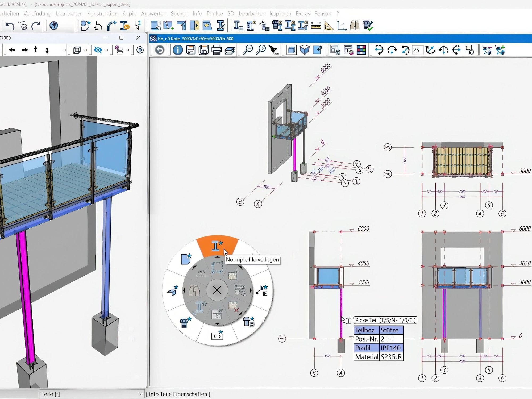The width and height of the screenshot is (532, 399).
Task: Toggle the shaded blue cube view
Action: 305,50
